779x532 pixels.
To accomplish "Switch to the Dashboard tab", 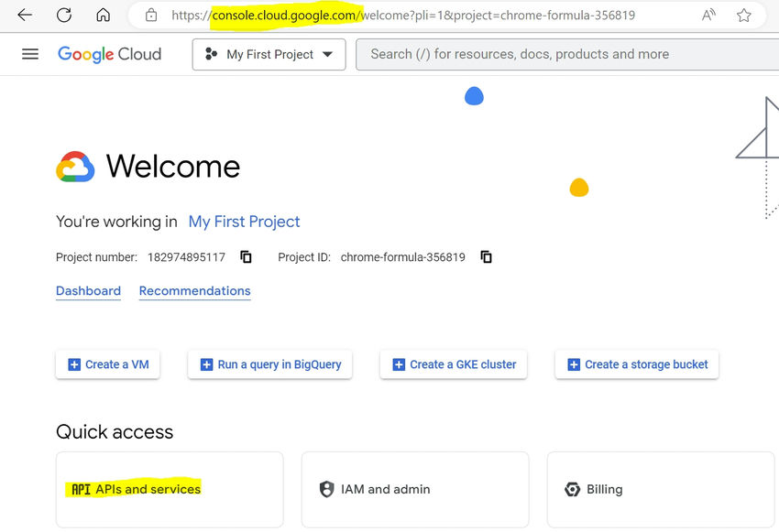I will 88,290.
